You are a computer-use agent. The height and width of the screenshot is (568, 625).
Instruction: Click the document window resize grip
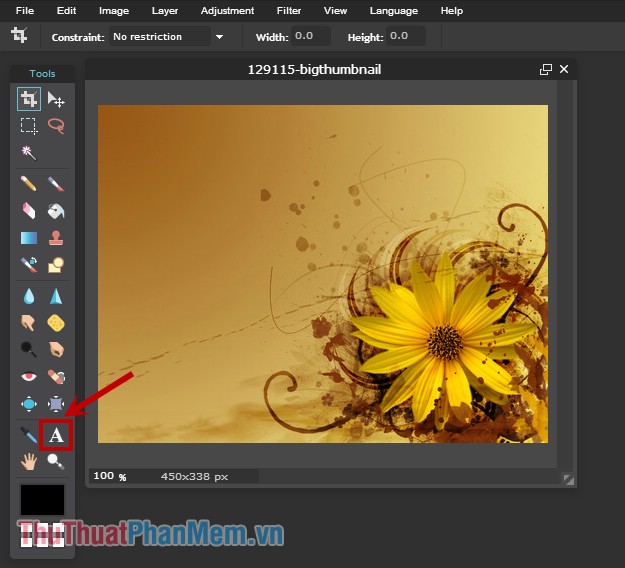568,479
